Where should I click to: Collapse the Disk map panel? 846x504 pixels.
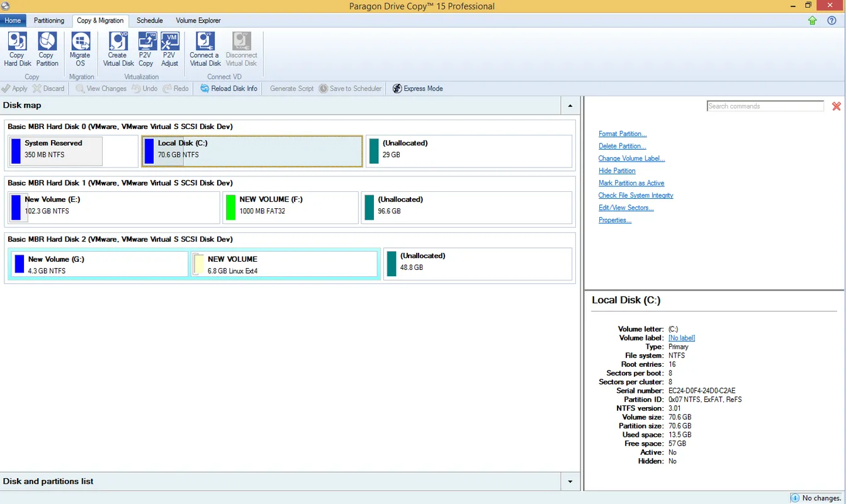570,106
